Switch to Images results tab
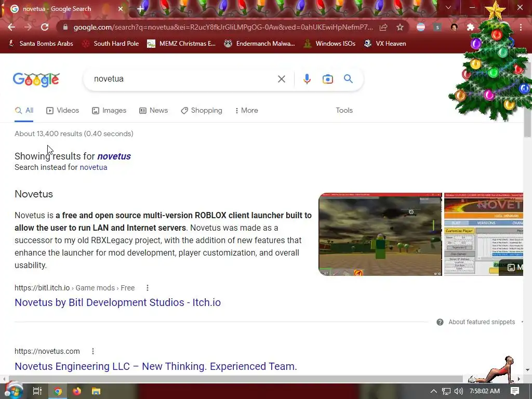The width and height of the screenshot is (532, 399). (x=109, y=111)
